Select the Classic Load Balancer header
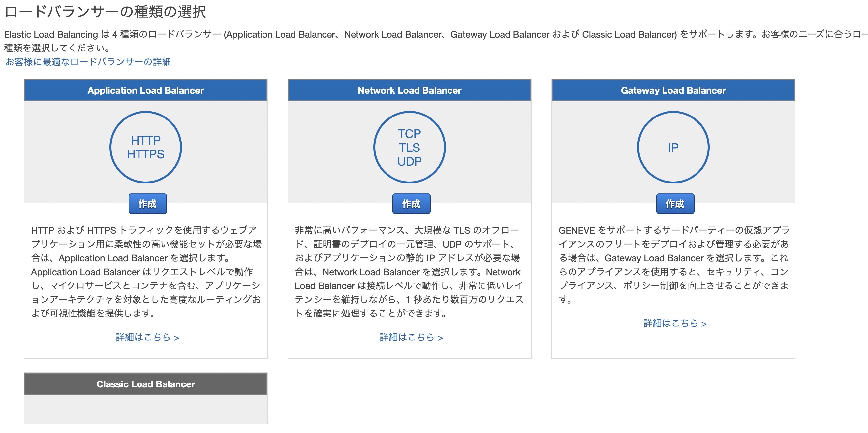 145,384
